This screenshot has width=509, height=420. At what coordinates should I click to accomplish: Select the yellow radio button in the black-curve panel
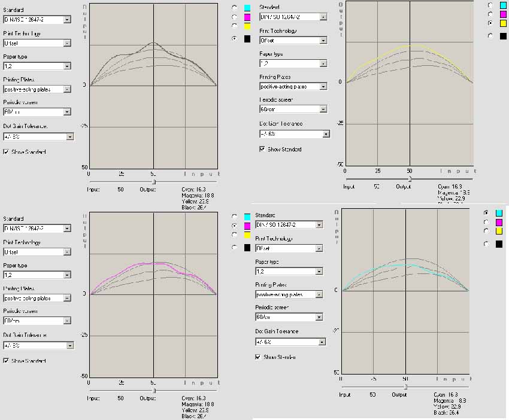(x=234, y=25)
